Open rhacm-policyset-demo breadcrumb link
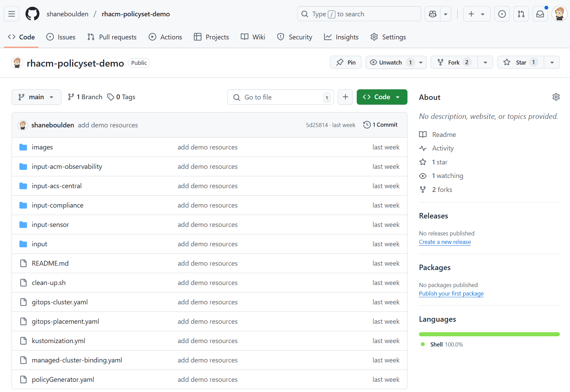Screen dimensions: 570x392 pos(136,14)
